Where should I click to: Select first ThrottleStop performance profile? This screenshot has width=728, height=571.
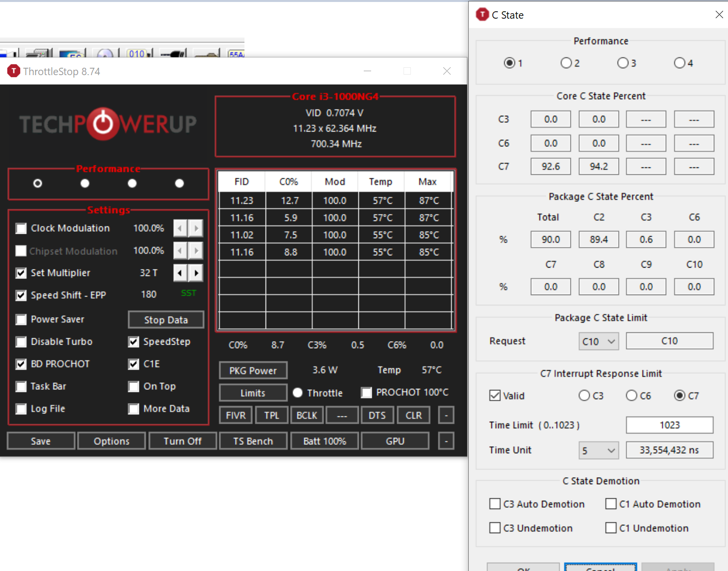[38, 183]
